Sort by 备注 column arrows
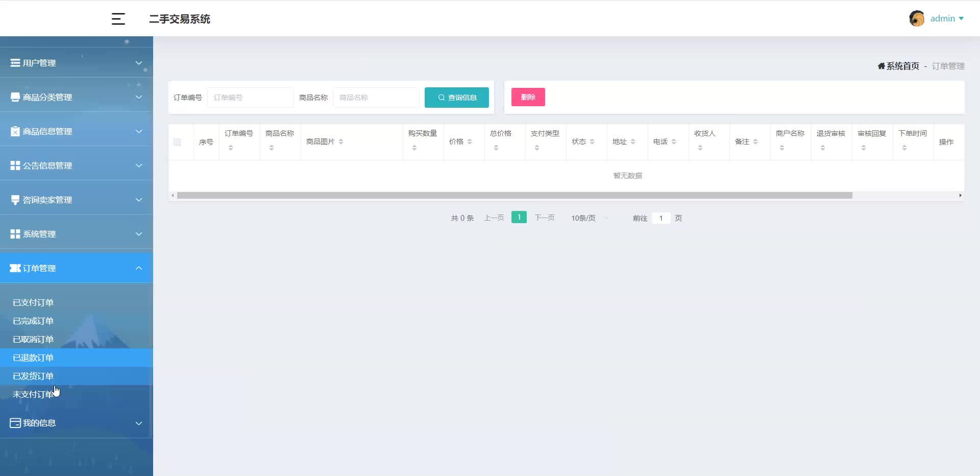Viewport: 980px width, 476px height. (x=755, y=141)
